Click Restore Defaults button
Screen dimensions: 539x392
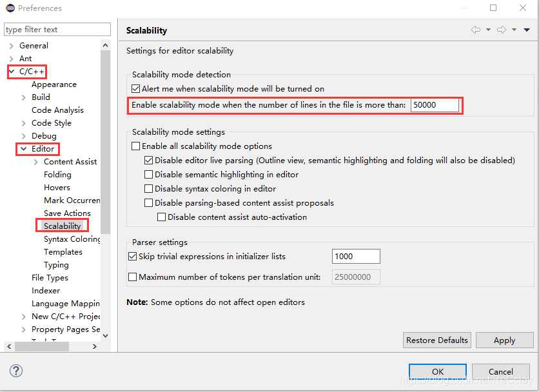(x=437, y=340)
